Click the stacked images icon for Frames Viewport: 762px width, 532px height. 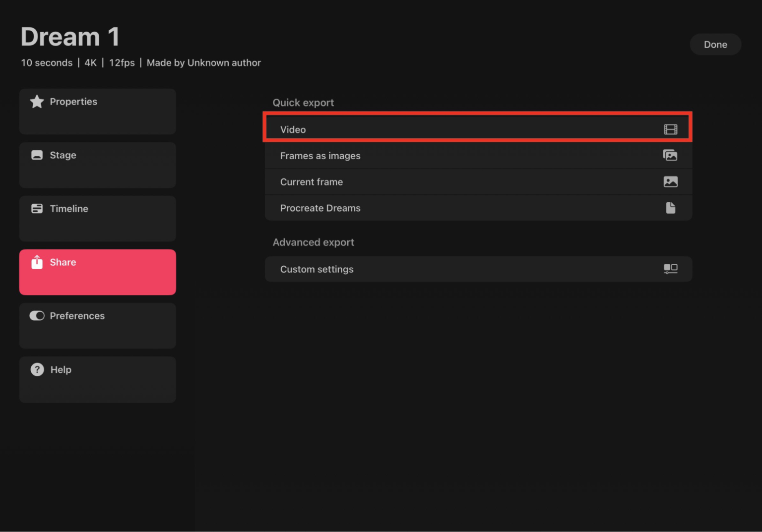coord(670,156)
